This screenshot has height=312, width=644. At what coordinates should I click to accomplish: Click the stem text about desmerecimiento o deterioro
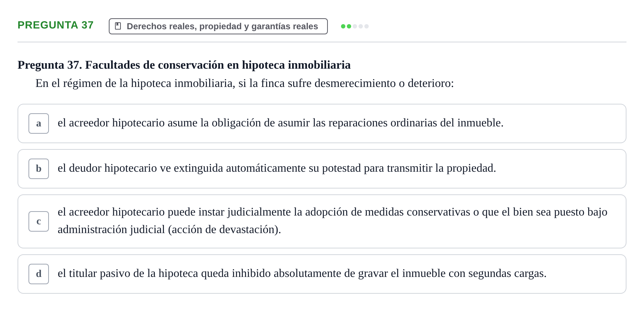(x=245, y=83)
